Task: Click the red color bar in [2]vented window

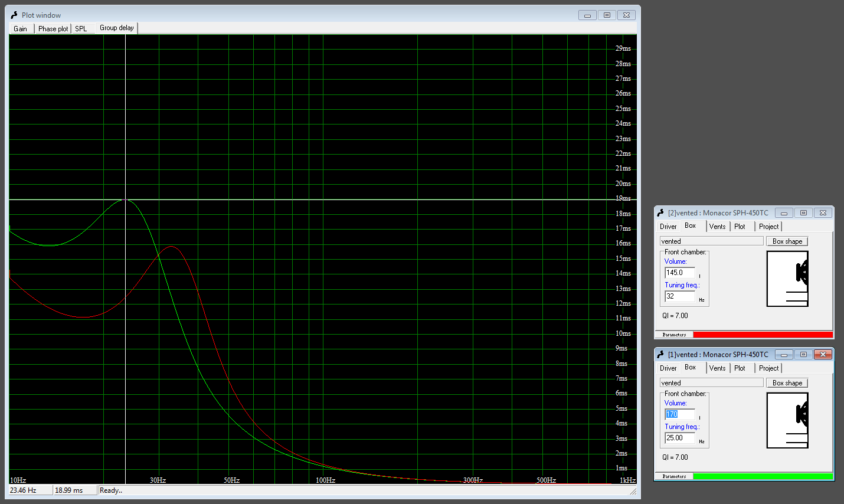Action: 763,335
